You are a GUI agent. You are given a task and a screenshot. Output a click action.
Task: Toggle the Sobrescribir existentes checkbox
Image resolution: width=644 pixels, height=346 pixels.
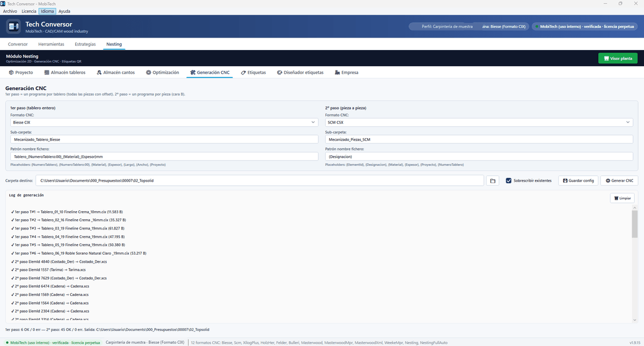click(509, 181)
